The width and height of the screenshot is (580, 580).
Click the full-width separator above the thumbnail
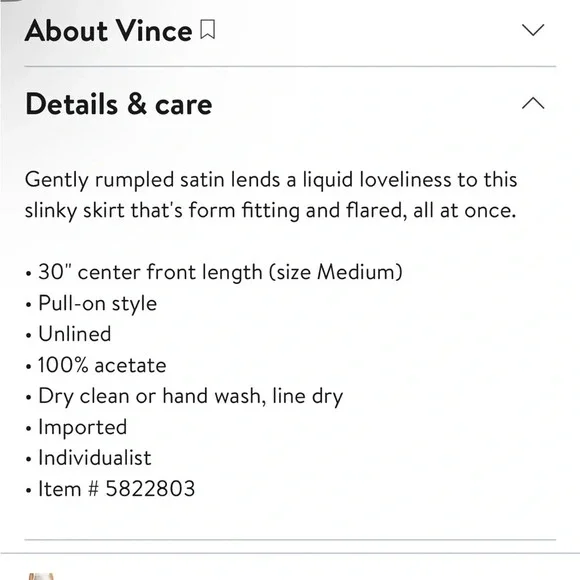tap(290, 553)
